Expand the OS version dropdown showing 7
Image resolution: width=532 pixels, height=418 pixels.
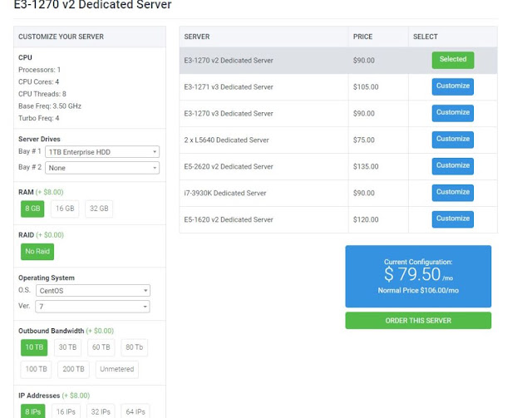92,307
